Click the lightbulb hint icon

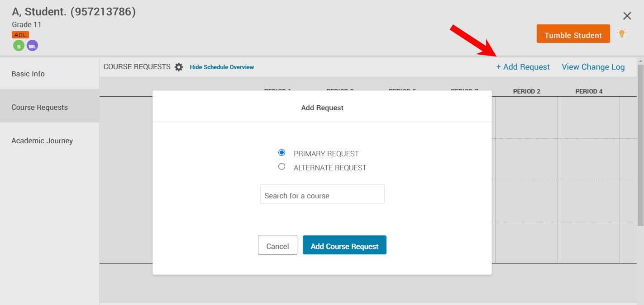(x=622, y=33)
